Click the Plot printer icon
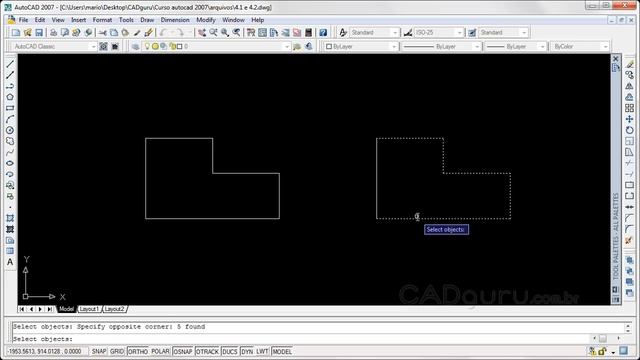 (53, 33)
